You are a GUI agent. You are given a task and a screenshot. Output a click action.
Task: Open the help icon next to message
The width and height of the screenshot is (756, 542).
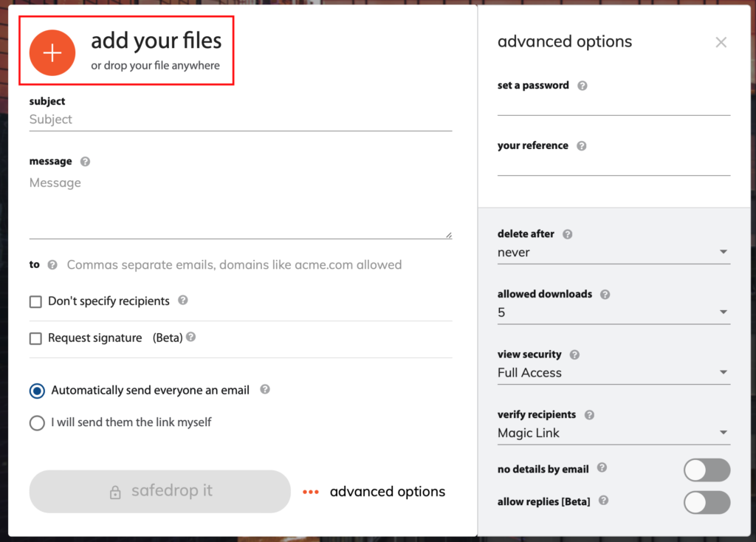point(84,161)
